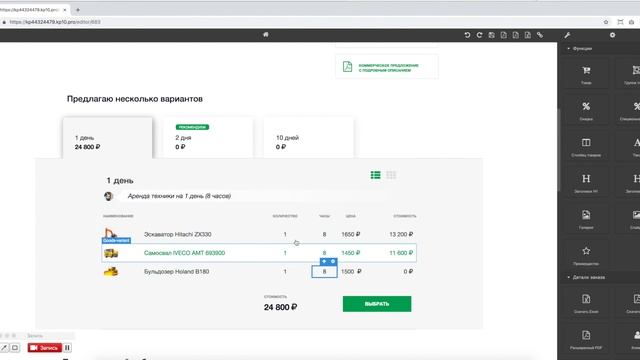The image size is (640, 360).
Task: Add a Галерея gallery block
Action: tap(586, 219)
